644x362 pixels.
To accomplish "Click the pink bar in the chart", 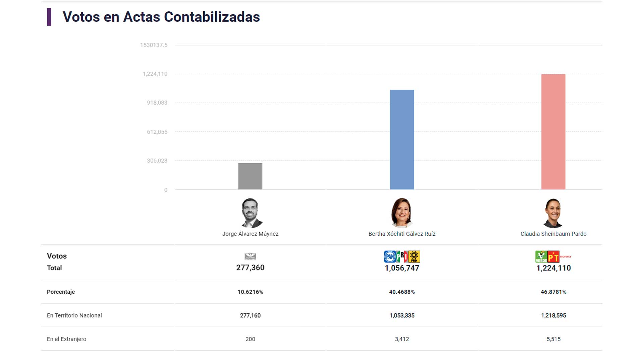I will point(553,132).
